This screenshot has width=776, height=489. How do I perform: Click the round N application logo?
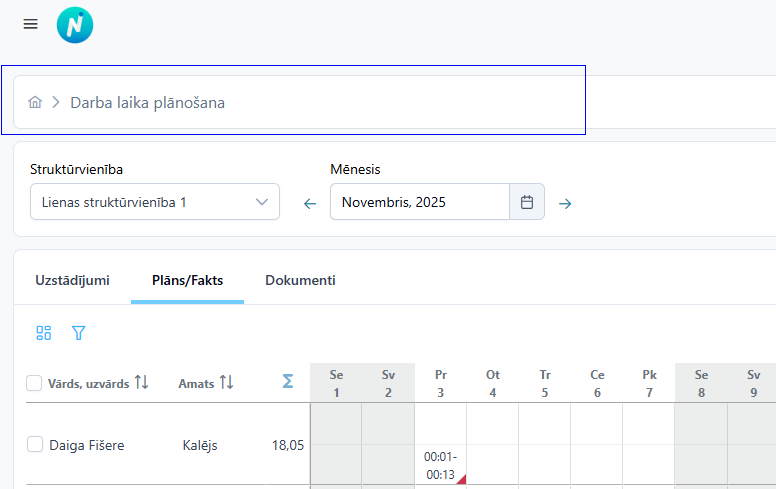point(75,25)
